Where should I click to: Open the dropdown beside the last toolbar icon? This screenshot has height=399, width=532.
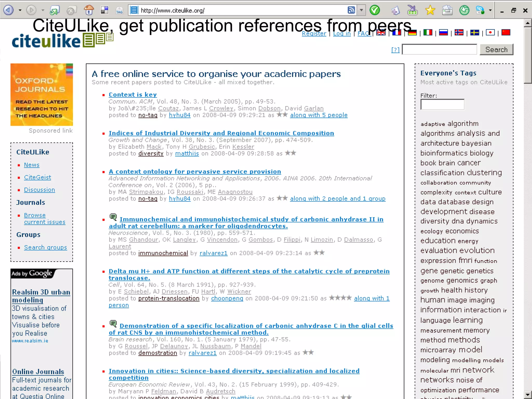[x=490, y=11]
